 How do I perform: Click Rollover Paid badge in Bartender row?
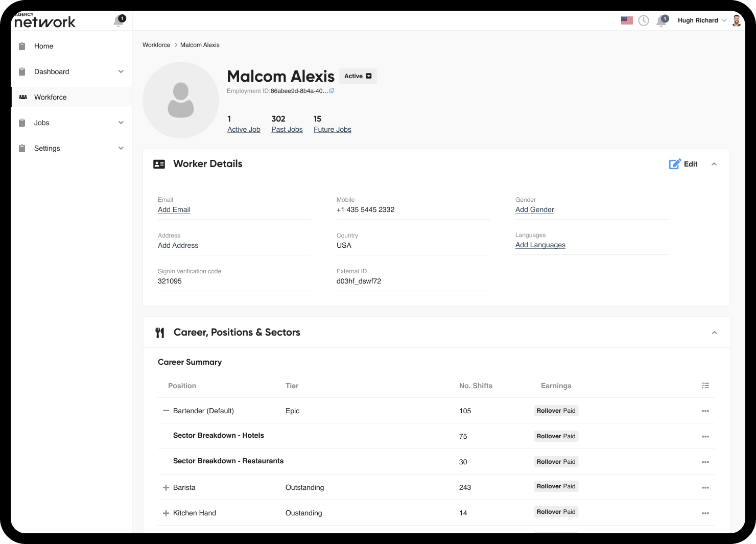[x=556, y=411]
